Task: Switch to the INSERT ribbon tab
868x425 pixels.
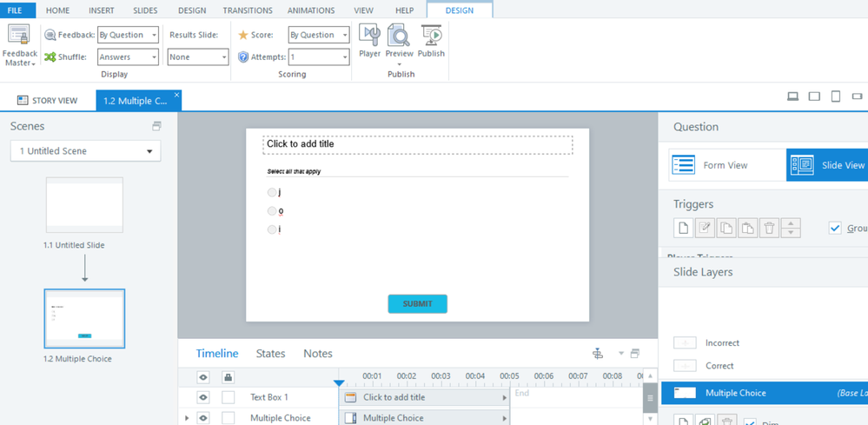Action: point(102,10)
